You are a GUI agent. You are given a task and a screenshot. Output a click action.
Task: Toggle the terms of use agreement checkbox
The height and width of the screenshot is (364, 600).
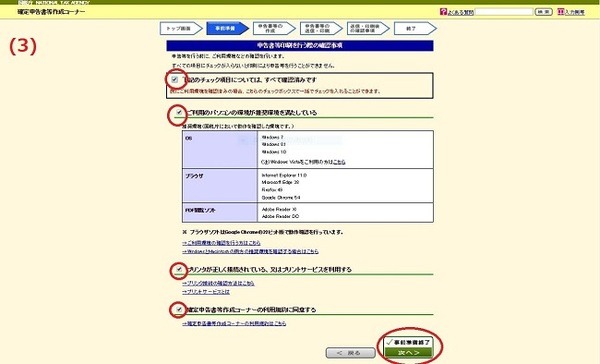[179, 309]
